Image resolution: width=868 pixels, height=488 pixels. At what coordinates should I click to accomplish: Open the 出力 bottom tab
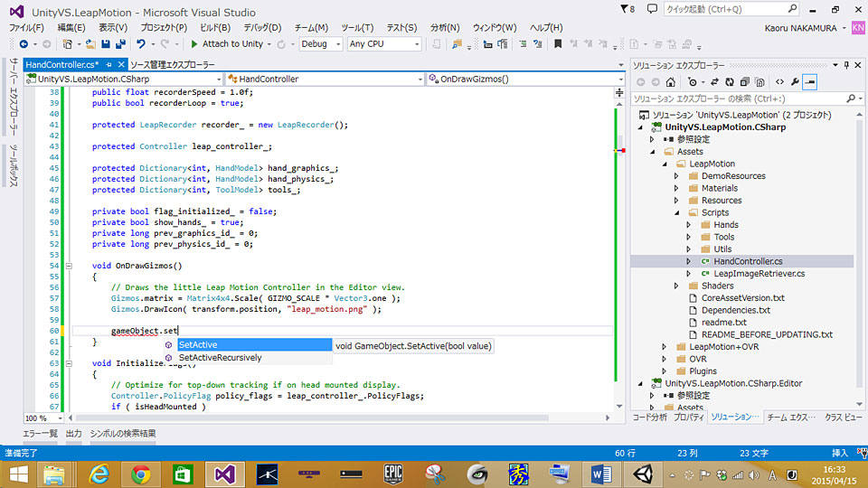73,433
